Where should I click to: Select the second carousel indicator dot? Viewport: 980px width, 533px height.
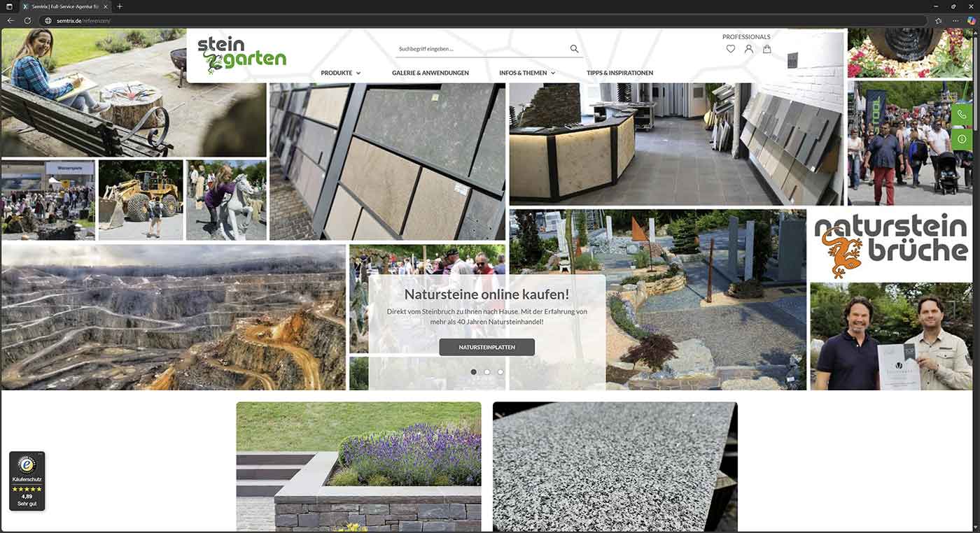pos(486,371)
